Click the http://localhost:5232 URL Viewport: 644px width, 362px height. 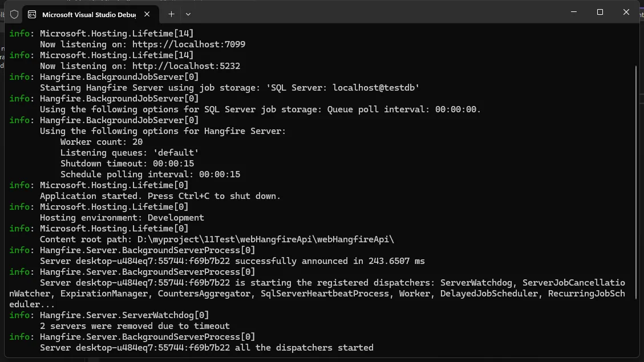(186, 66)
